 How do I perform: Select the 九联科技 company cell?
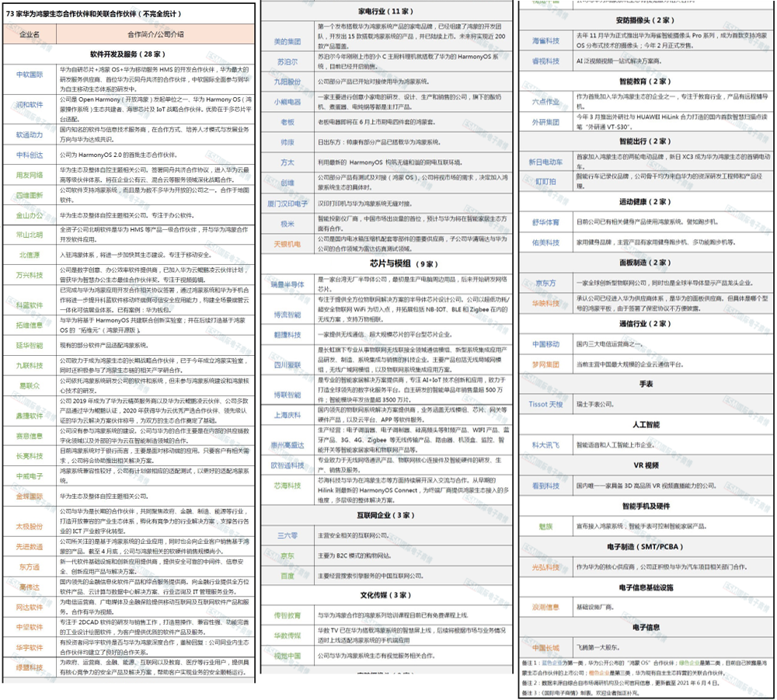pos(30,366)
